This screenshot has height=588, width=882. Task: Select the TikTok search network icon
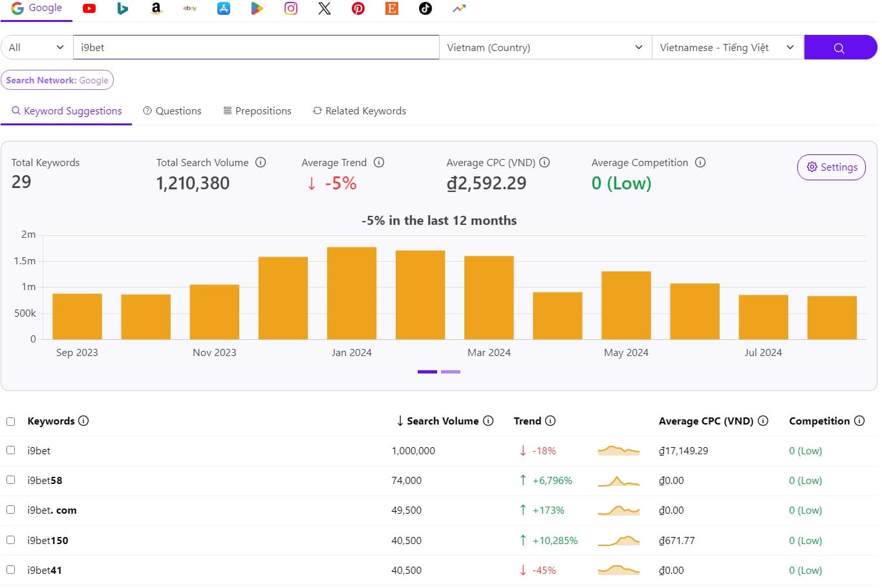[425, 8]
